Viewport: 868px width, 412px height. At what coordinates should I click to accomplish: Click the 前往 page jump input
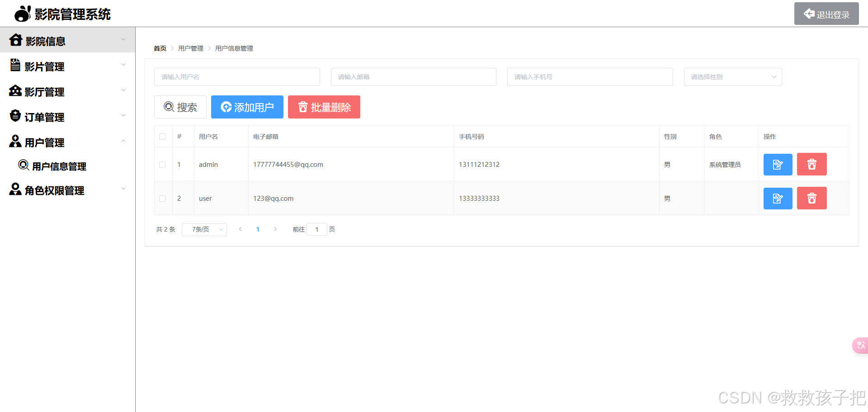click(x=317, y=229)
